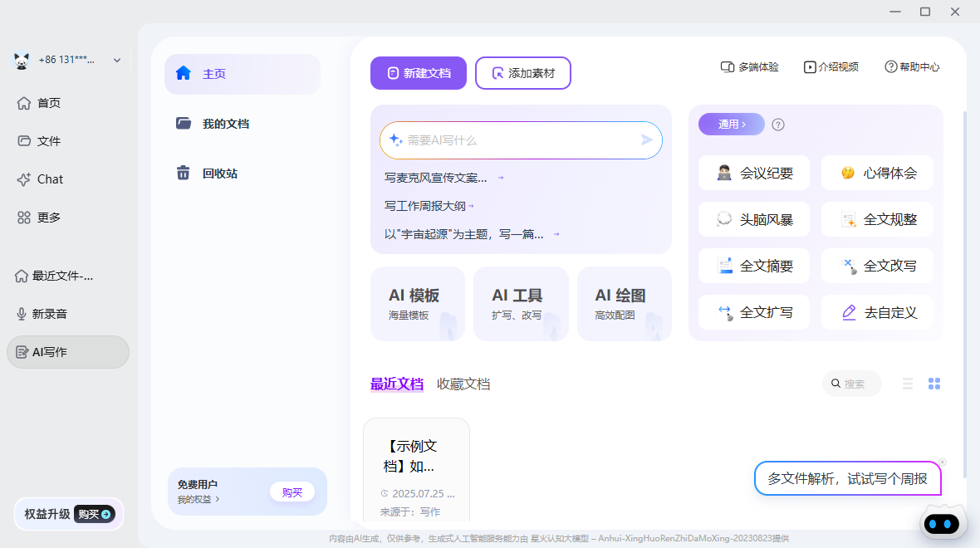Select the 全文规整 tool

click(x=878, y=219)
